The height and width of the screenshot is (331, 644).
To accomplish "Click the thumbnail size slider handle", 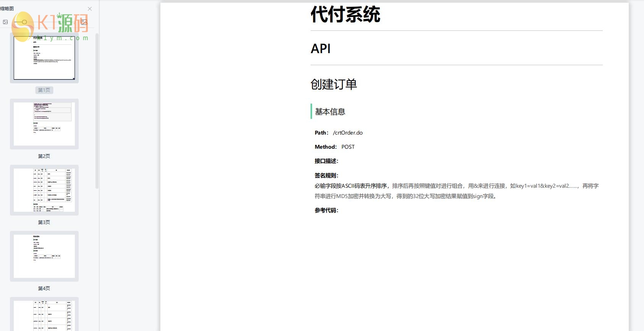I will pyautogui.click(x=24, y=22).
